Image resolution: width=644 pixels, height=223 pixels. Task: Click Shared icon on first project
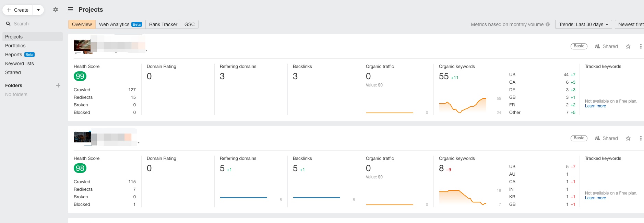click(x=597, y=47)
